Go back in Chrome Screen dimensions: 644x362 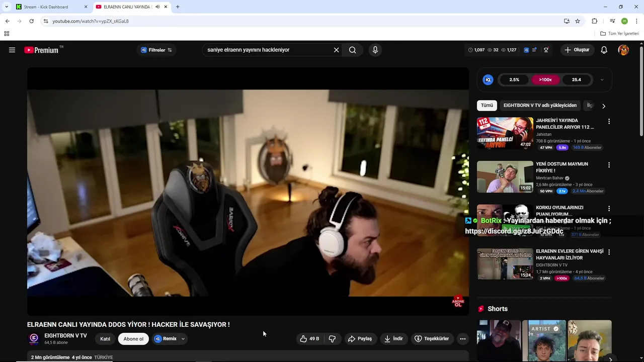pos(7,21)
